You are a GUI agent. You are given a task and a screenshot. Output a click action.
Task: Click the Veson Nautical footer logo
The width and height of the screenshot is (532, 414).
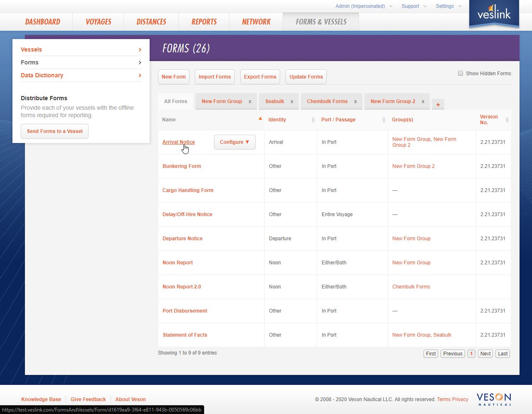tap(494, 399)
